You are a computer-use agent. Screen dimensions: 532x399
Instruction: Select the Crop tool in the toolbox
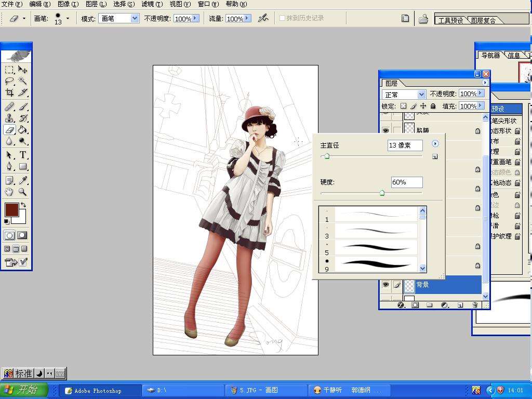click(9, 93)
